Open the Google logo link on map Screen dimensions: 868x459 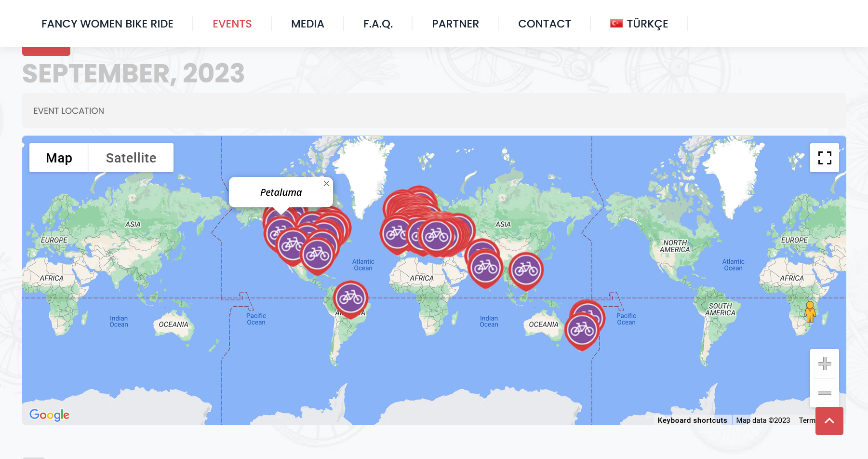(x=49, y=415)
